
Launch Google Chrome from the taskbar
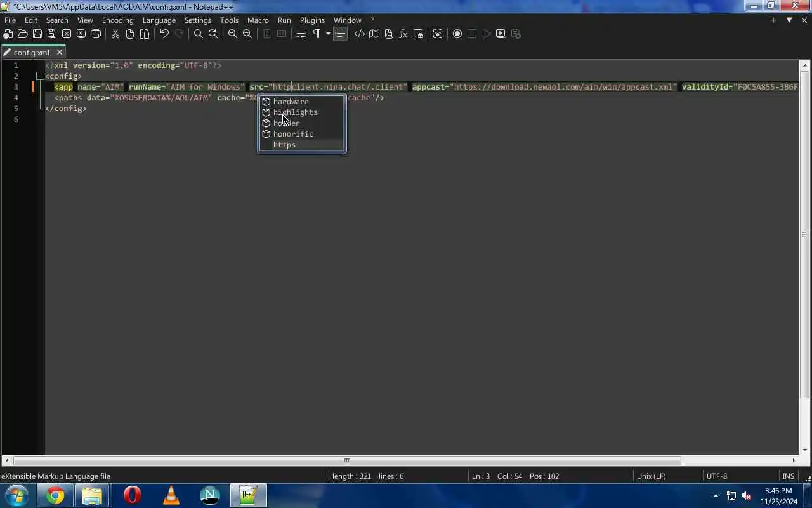pos(55,495)
